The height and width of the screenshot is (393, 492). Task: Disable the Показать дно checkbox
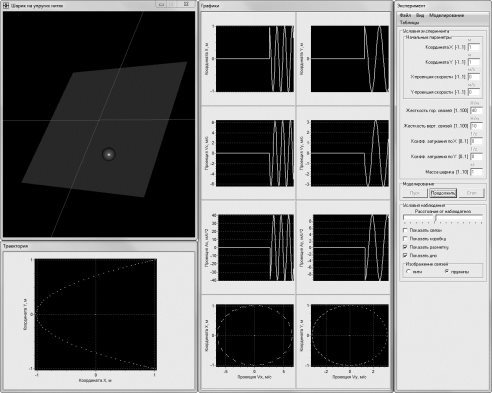pos(405,255)
